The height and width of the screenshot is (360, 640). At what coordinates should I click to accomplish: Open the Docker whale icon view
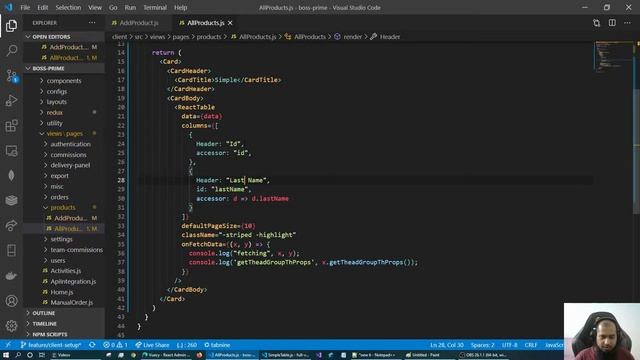click(11, 276)
